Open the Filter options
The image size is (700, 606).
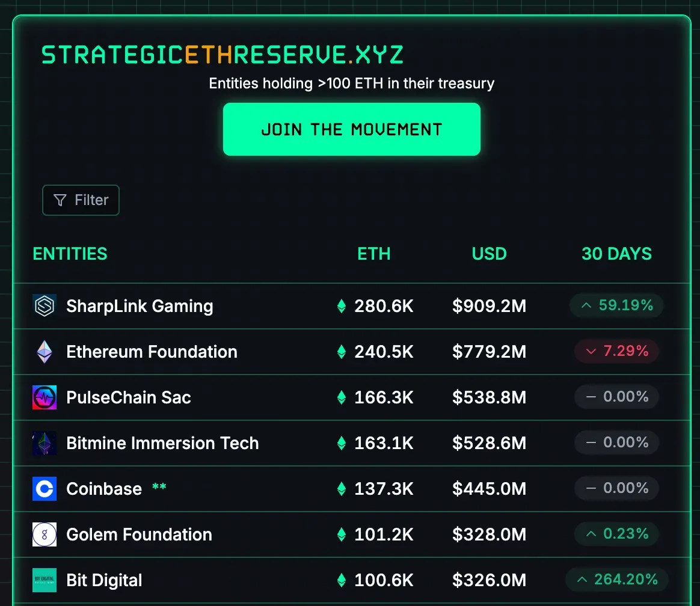81,200
